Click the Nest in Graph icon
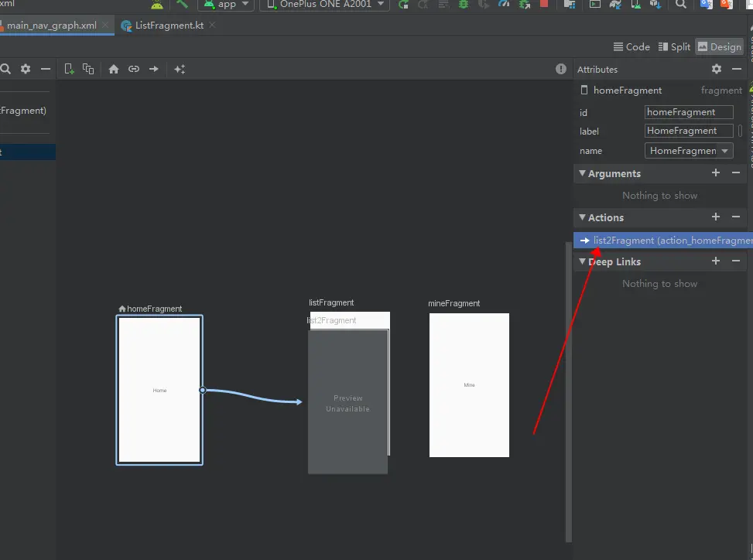Screen dimensions: 753x560 point(88,69)
